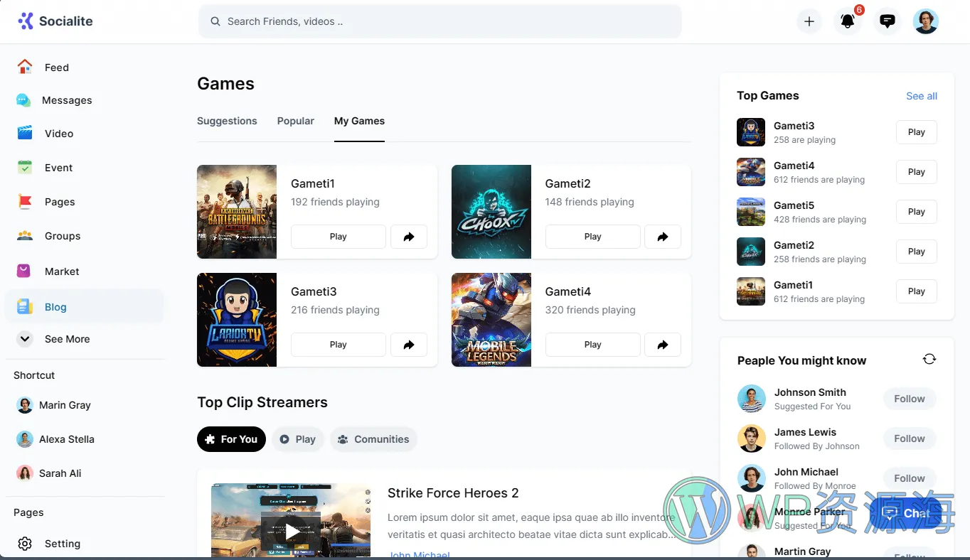Screen dimensions: 970x560
Task: Open the messages chat bubble icon in header
Action: pyautogui.click(x=887, y=21)
